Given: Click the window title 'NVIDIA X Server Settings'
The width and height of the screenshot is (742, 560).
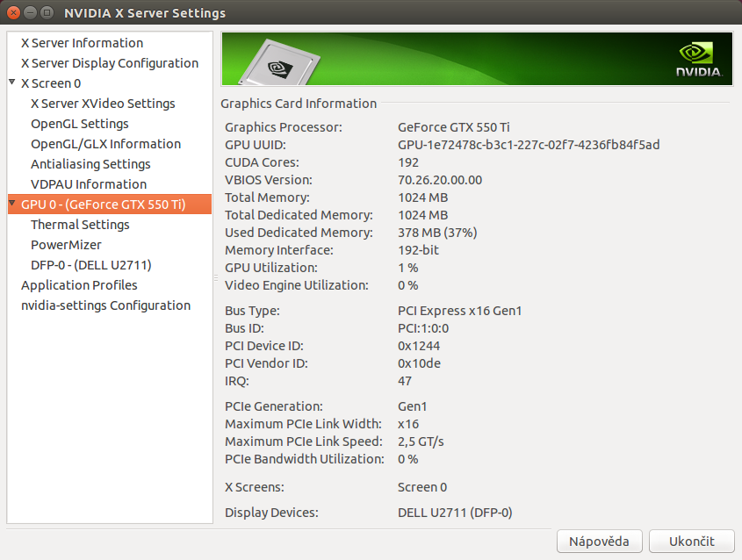Looking at the screenshot, I should 145,13.
